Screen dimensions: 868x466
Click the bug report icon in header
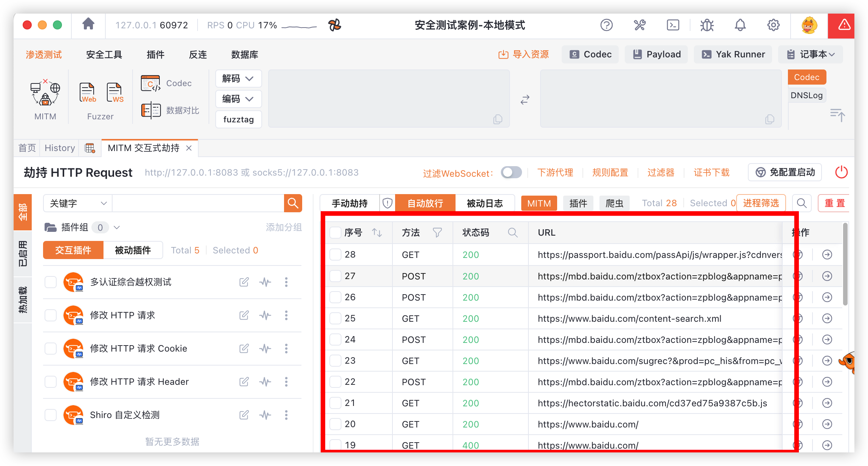[707, 25]
